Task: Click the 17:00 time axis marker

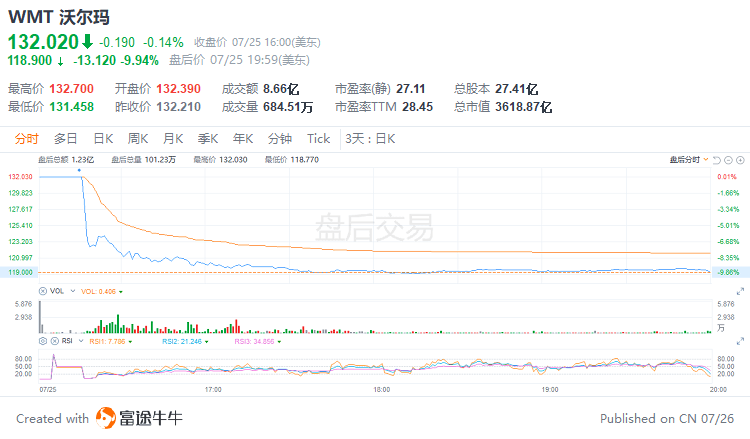Action: click(x=213, y=390)
